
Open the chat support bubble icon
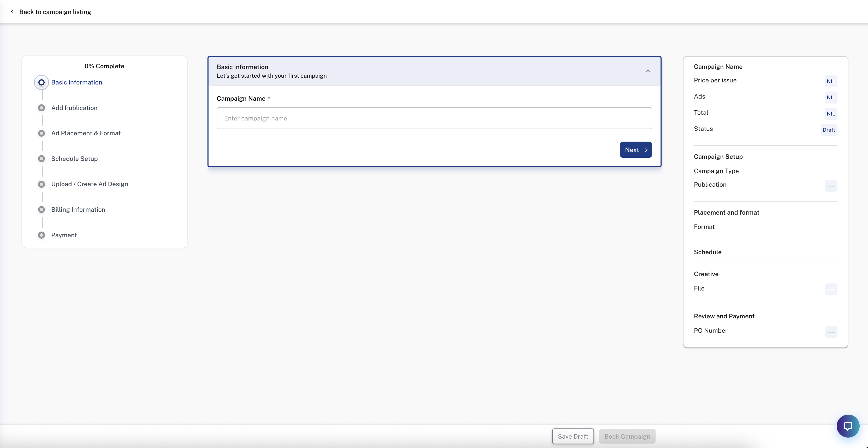tap(848, 426)
